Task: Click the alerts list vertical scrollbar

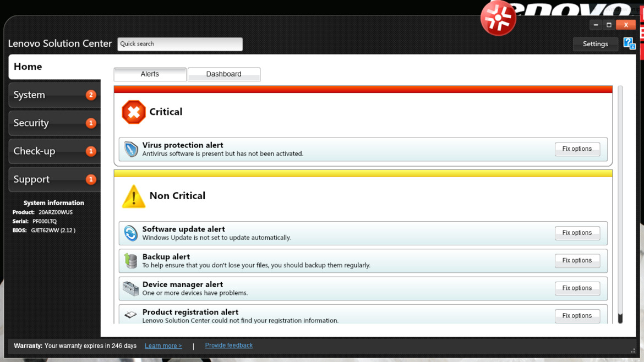Action: click(x=620, y=205)
